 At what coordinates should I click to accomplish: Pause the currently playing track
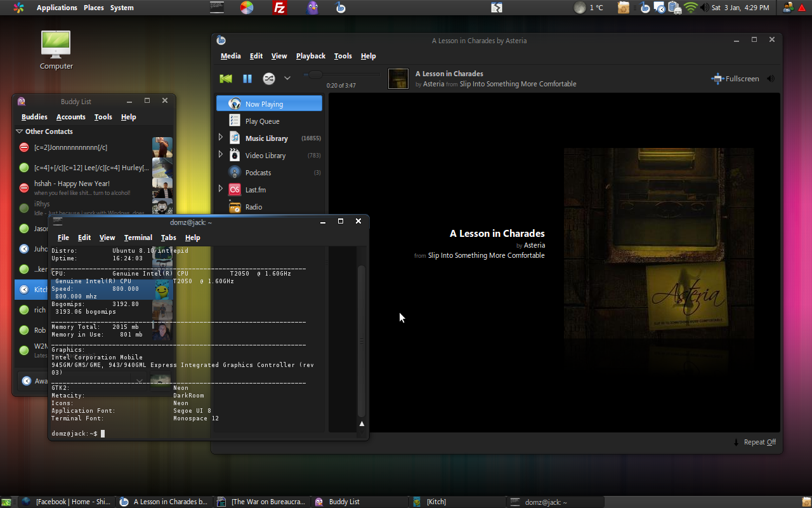click(x=247, y=79)
